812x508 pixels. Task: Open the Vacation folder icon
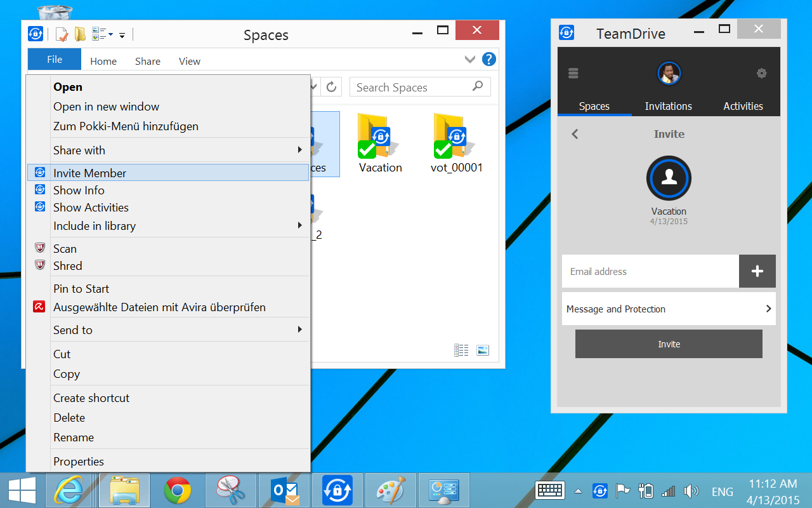pyautogui.click(x=380, y=136)
